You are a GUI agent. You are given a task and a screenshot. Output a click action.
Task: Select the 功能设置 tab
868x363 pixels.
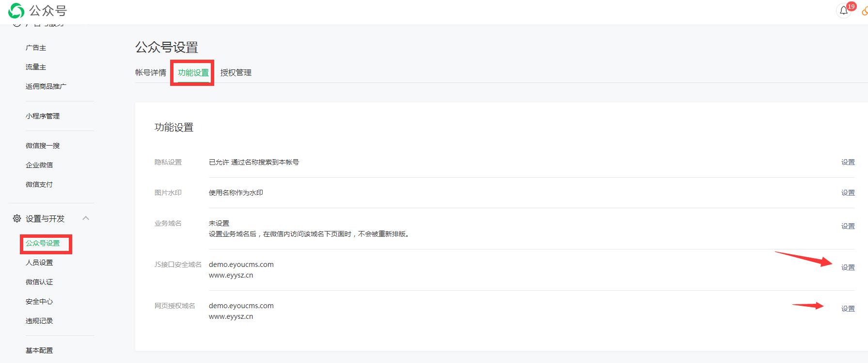(x=193, y=73)
